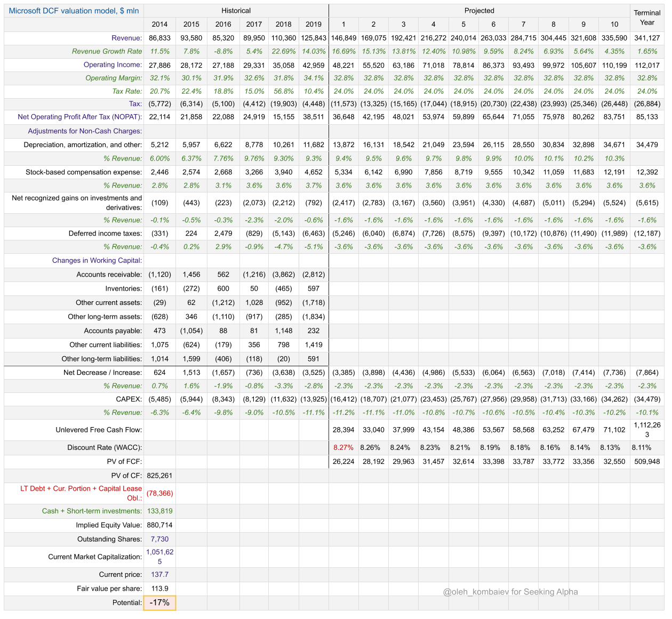Click the Terminal Year column header
This screenshot has height=619, width=672.
click(x=647, y=18)
